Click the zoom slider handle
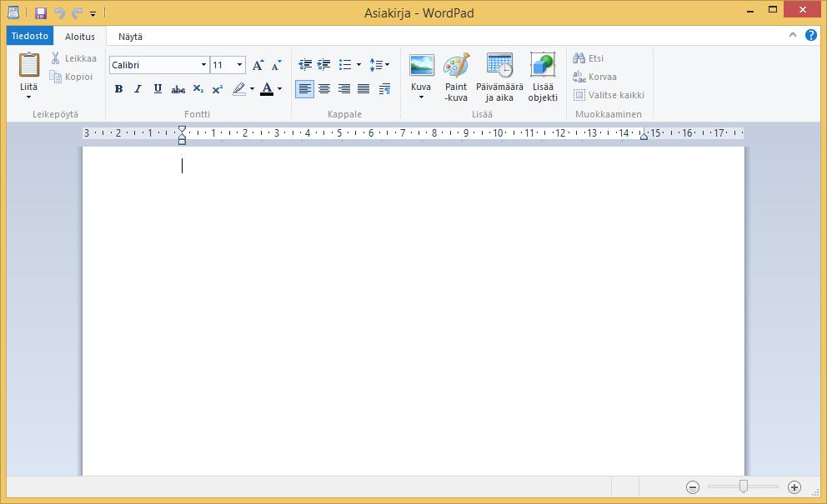 tap(743, 486)
